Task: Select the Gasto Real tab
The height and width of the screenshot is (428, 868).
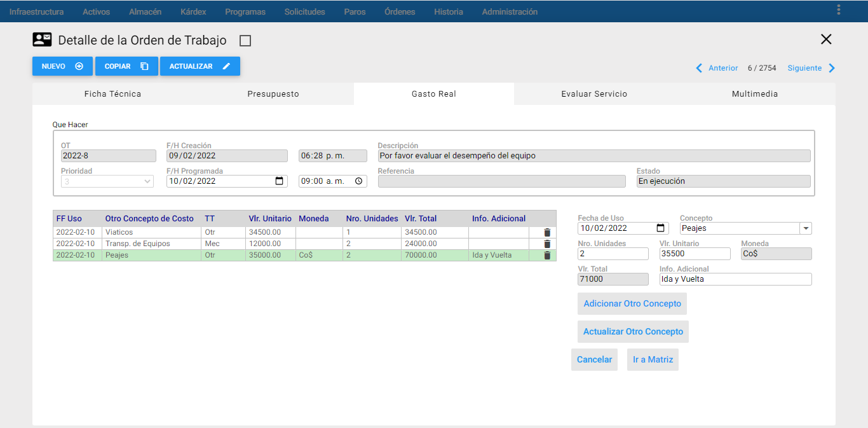Action: click(434, 93)
